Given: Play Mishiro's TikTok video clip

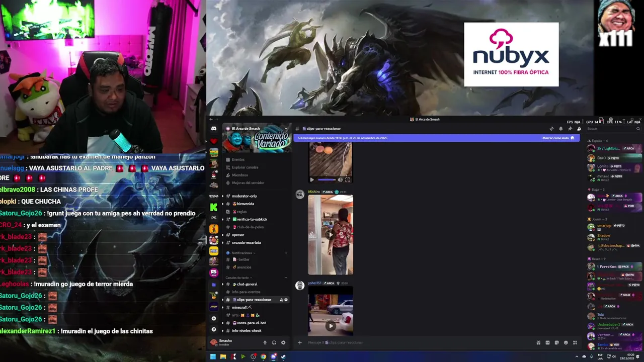Looking at the screenshot, I should click(x=331, y=235).
